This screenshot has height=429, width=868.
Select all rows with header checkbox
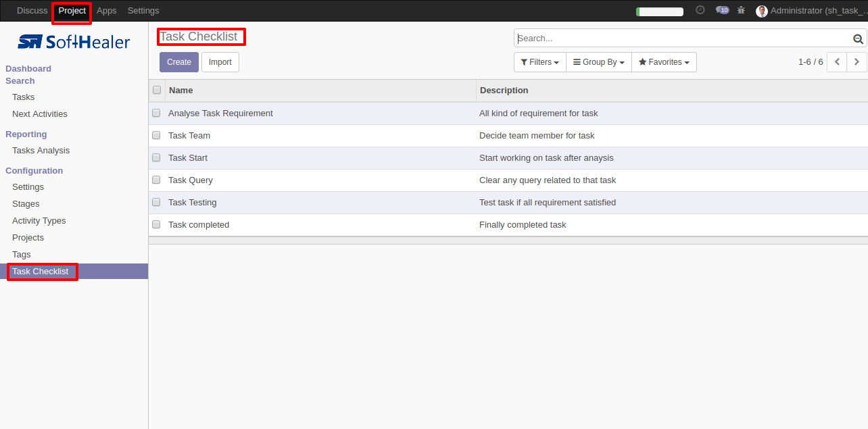[x=157, y=90]
